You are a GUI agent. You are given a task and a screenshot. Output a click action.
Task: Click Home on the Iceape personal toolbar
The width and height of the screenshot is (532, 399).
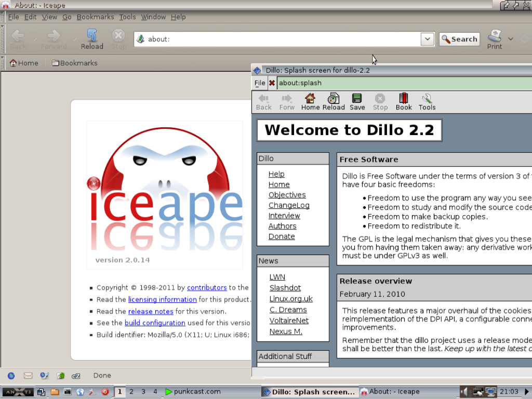tap(24, 63)
